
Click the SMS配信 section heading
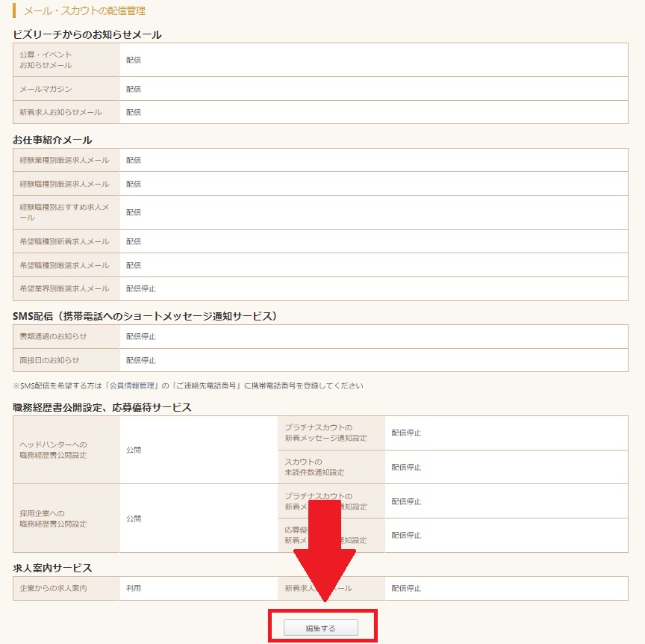coord(145,316)
